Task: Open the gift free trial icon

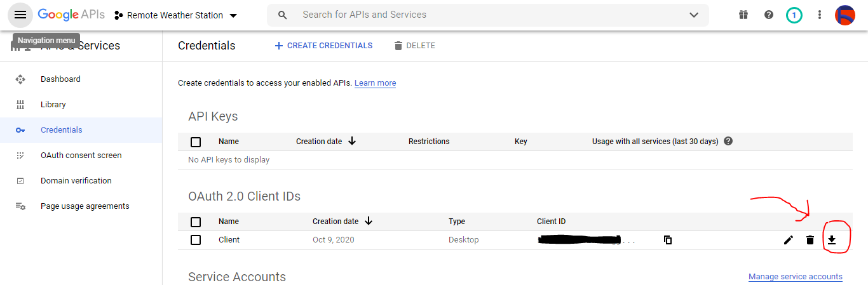Action: tap(743, 15)
